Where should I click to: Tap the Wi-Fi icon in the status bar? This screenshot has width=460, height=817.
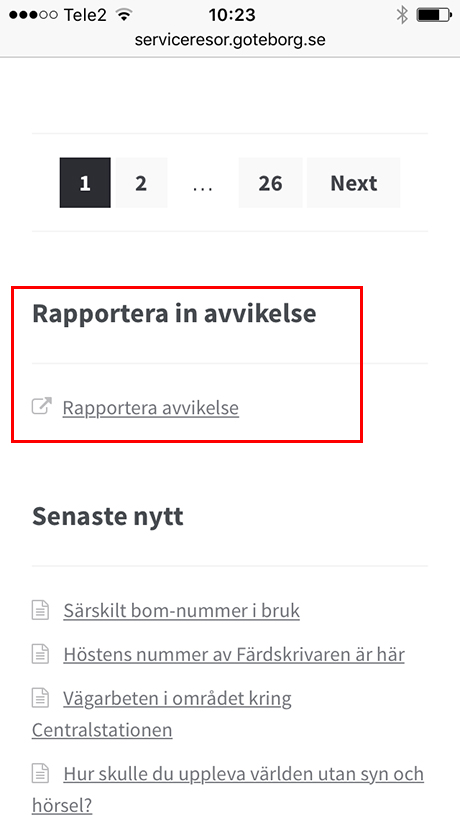point(124,15)
